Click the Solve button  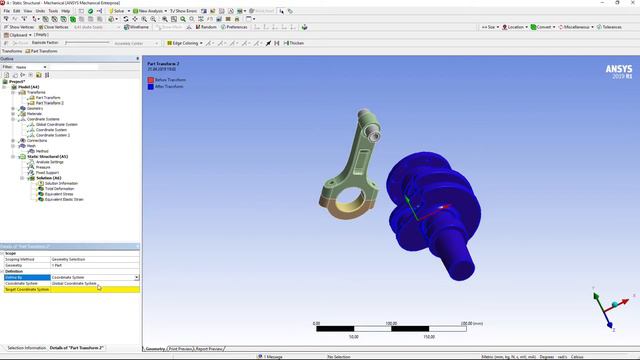[x=116, y=11]
